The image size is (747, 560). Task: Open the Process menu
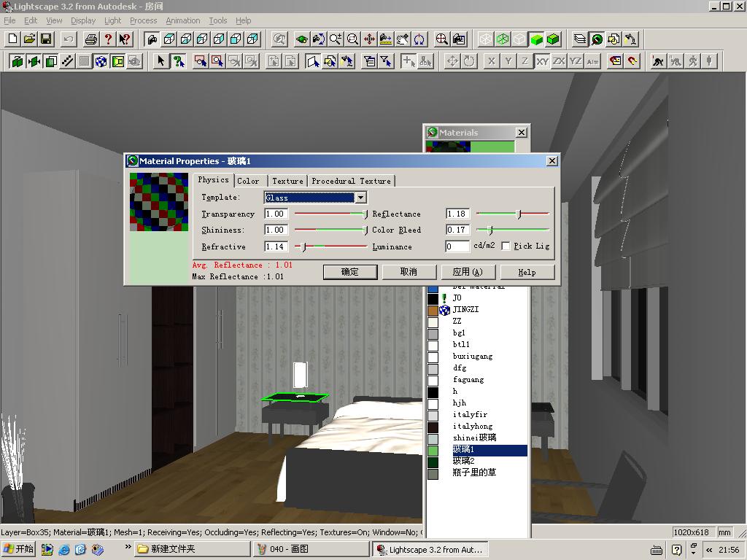[143, 20]
